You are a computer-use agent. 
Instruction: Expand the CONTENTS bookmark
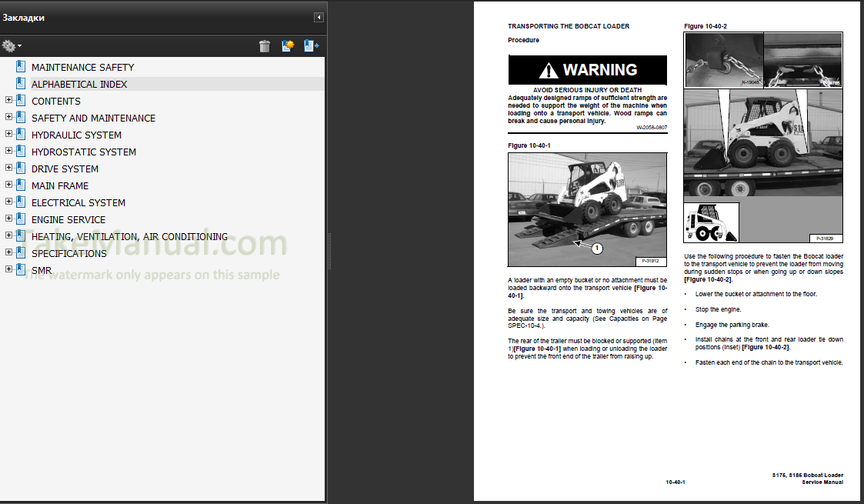(x=8, y=101)
